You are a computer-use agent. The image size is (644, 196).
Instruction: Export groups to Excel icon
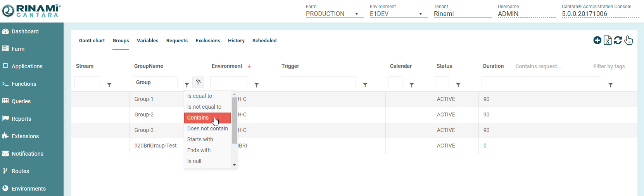[x=608, y=40]
